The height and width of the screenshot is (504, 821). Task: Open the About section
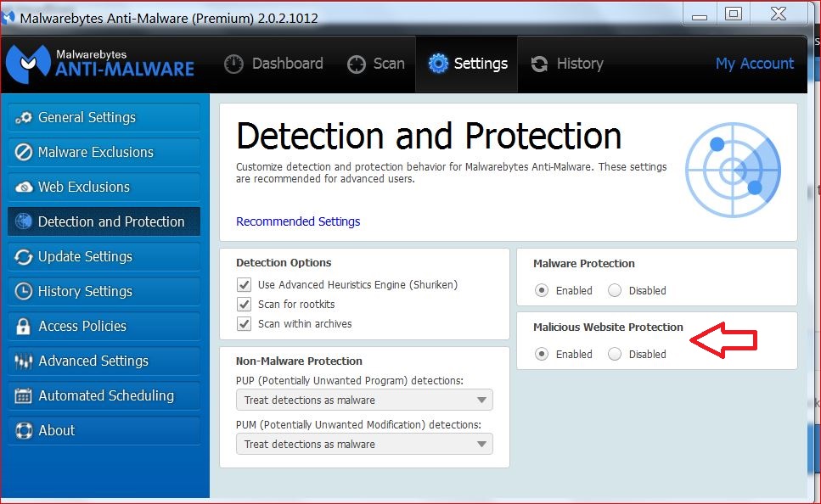click(104, 431)
